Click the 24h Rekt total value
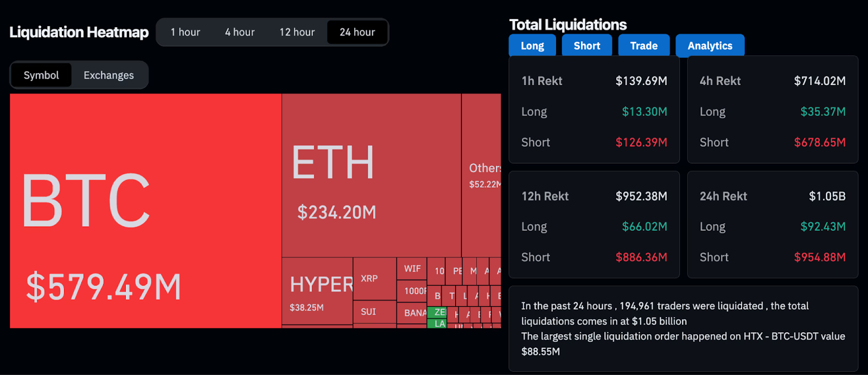The image size is (868, 375). 827,196
